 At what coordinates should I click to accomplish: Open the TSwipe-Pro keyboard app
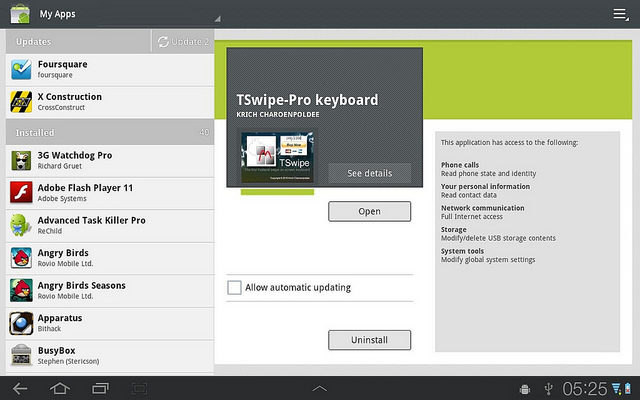tap(369, 211)
